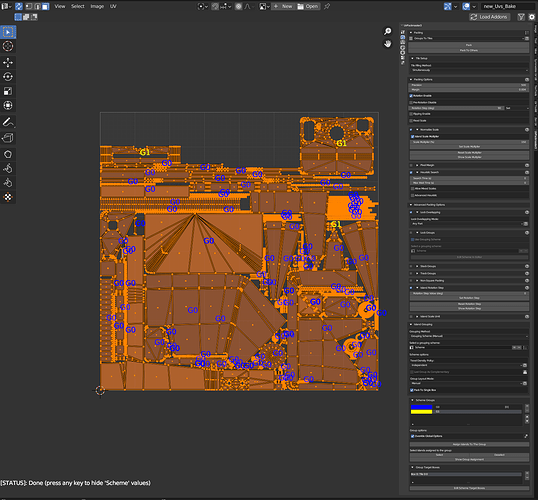Choose the Move tool in left toolbar

[8, 62]
